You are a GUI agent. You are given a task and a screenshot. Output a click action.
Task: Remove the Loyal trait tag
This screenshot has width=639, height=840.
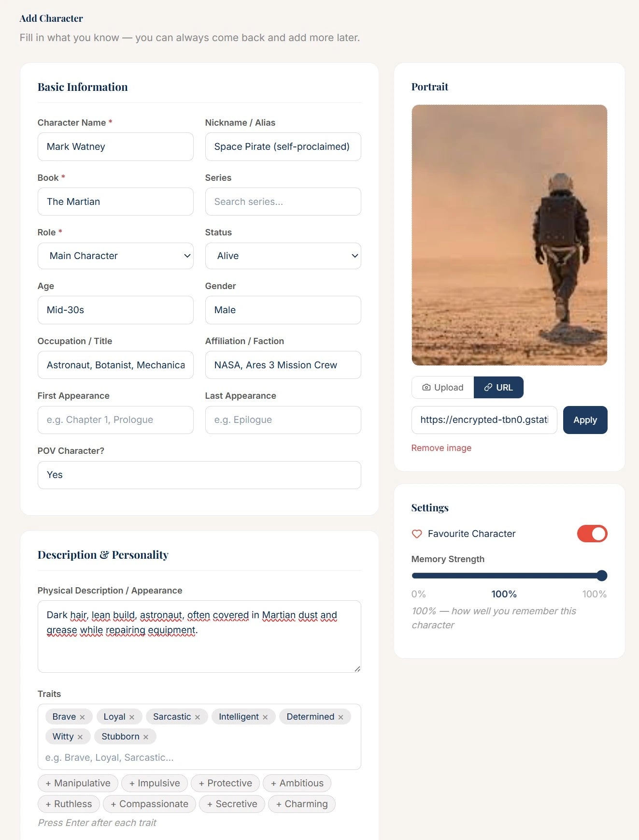point(131,717)
